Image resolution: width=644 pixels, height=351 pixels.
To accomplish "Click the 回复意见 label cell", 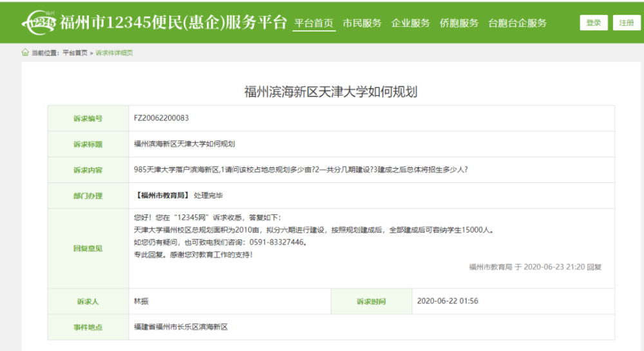I will (x=88, y=249).
